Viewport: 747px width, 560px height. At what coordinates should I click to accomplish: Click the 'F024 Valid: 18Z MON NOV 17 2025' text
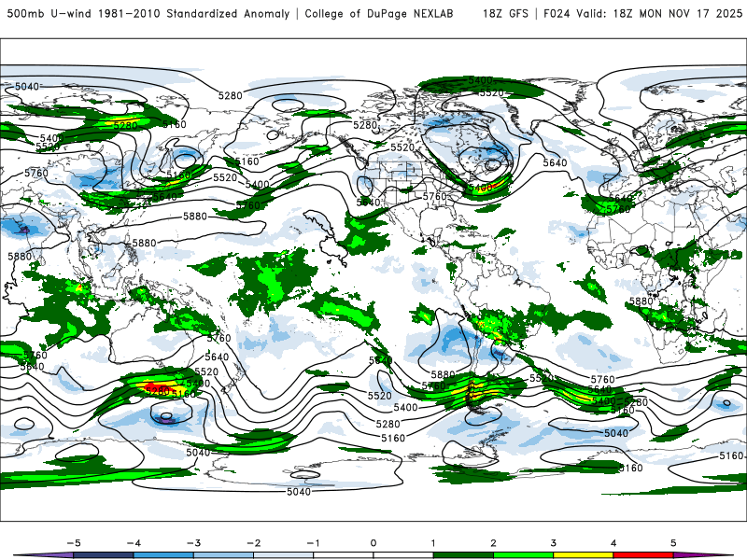click(x=643, y=14)
